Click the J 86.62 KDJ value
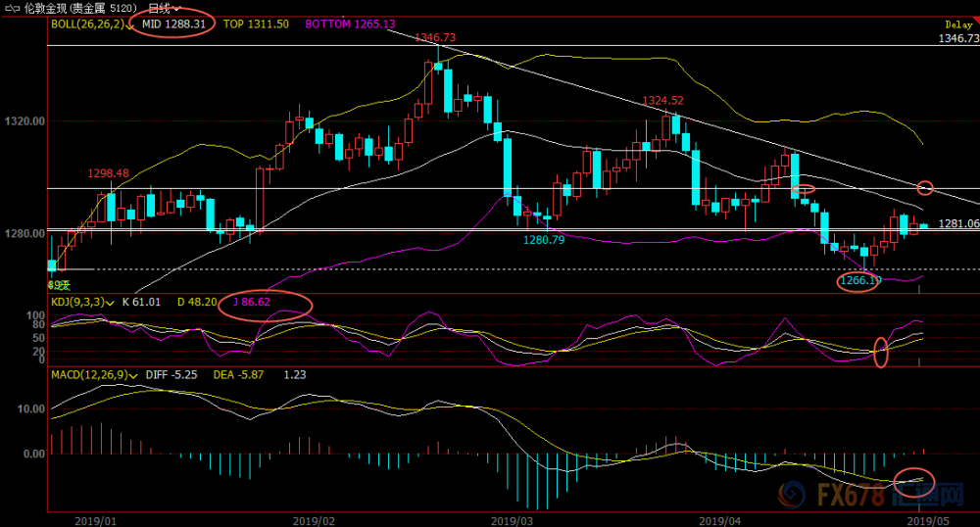The height and width of the screenshot is (527, 980). coord(251,303)
